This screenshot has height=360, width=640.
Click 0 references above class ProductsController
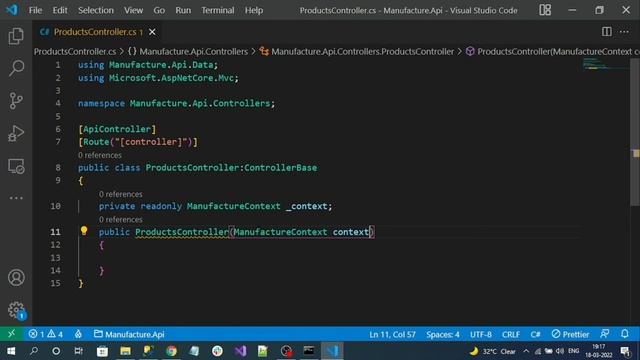[x=100, y=155]
